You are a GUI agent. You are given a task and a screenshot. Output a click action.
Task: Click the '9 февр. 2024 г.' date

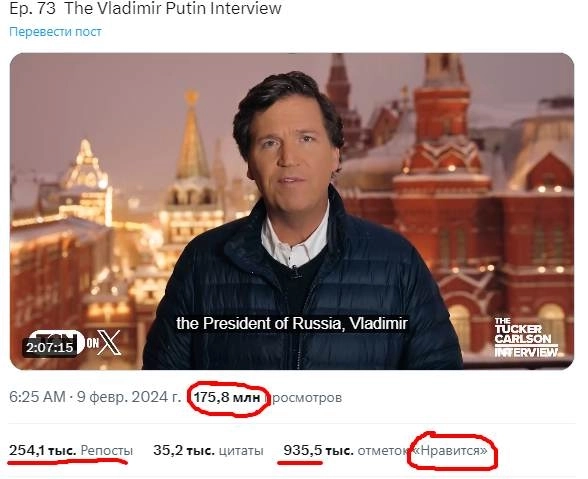pyautogui.click(x=129, y=397)
